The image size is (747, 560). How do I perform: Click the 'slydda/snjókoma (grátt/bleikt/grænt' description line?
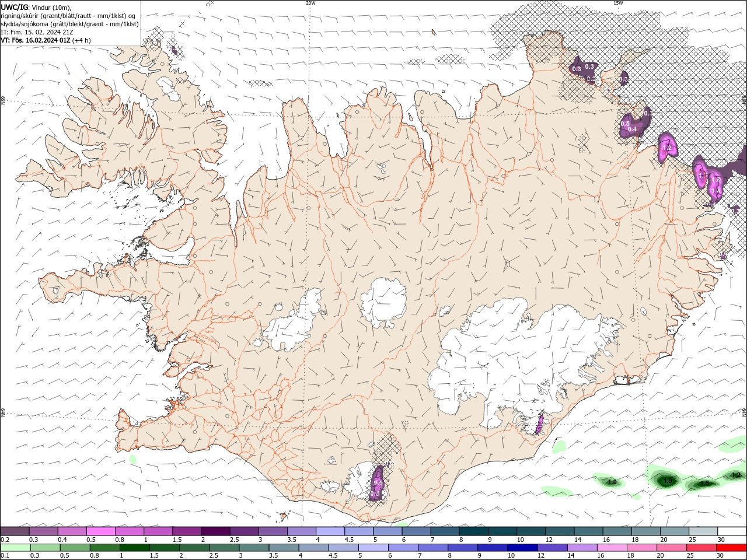(69, 24)
